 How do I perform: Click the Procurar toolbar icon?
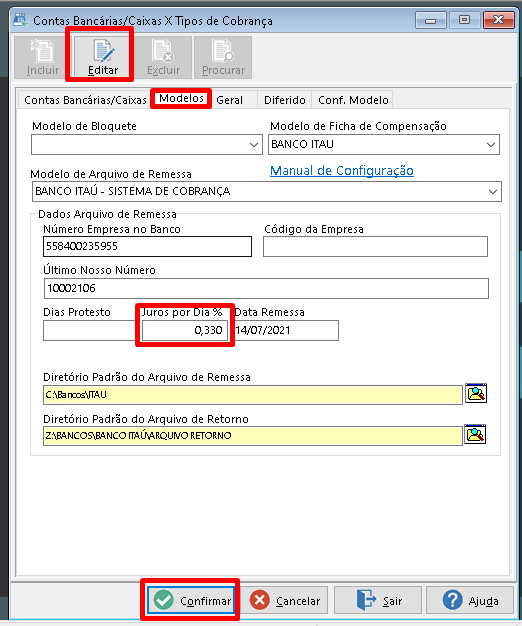click(x=223, y=57)
